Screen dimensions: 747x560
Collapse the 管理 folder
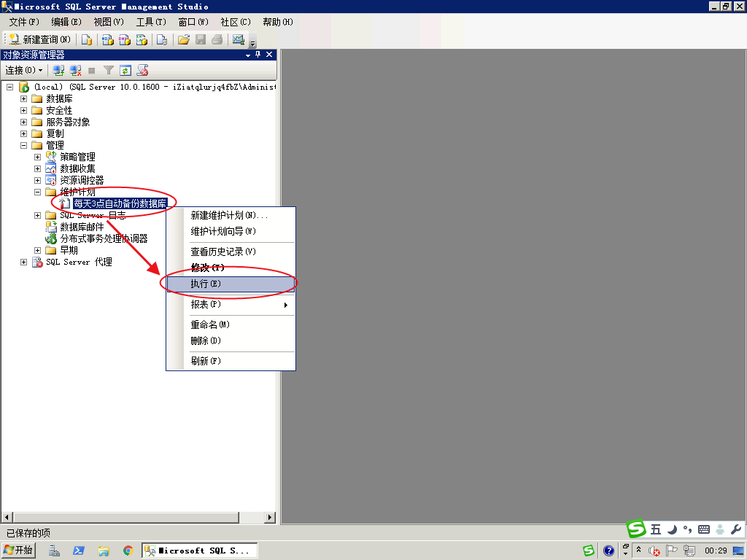point(23,145)
